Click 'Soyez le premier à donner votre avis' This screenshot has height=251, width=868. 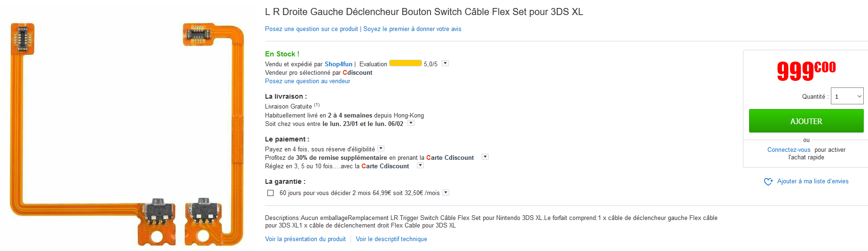click(x=412, y=29)
